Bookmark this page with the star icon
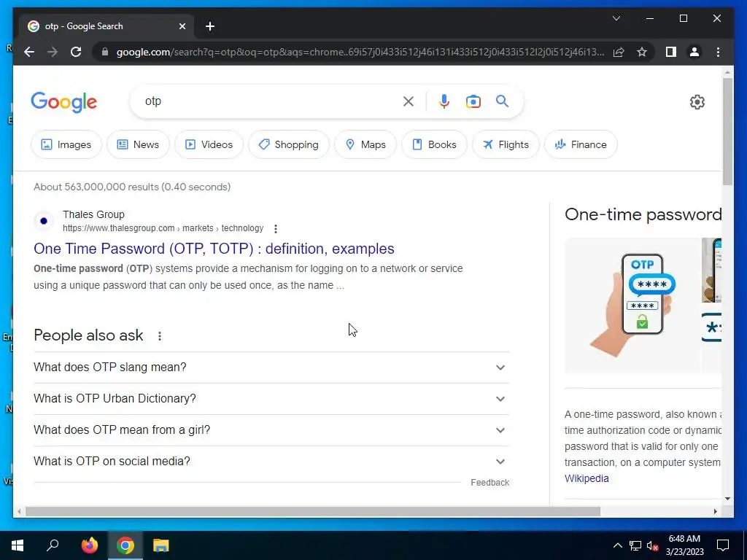Viewport: 747px width, 560px height. (642, 52)
